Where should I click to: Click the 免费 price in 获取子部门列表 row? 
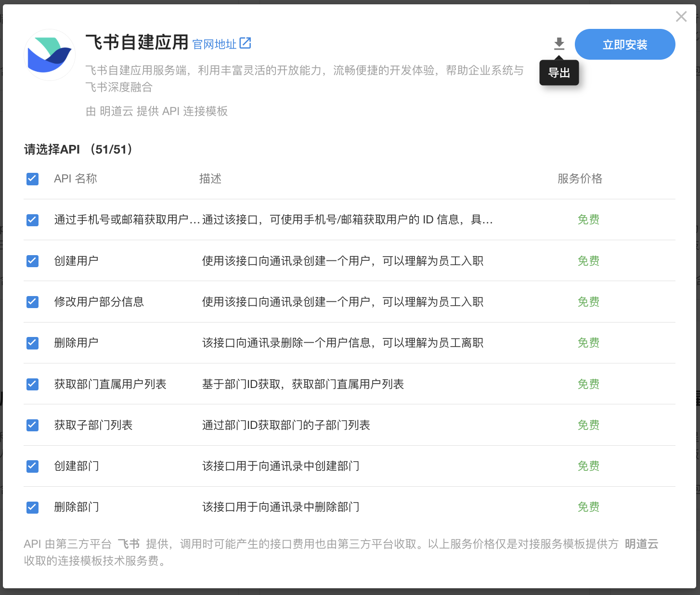point(588,425)
